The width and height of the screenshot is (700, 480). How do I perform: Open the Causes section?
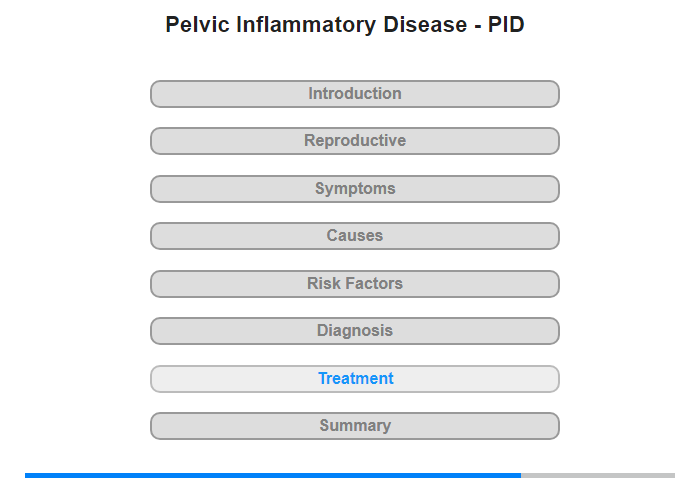coord(355,236)
